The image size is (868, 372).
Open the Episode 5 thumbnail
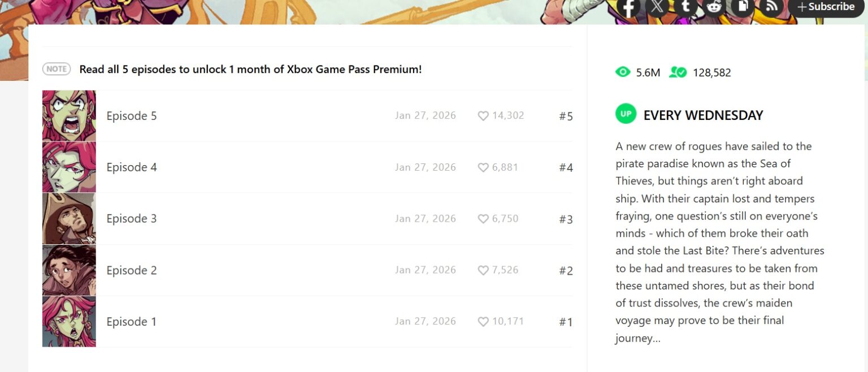(x=69, y=116)
